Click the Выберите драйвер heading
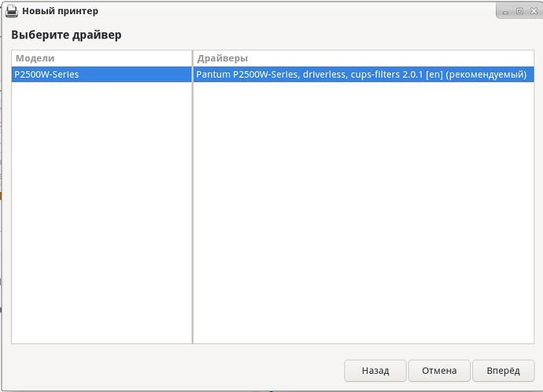The height and width of the screenshot is (392, 543). pyautogui.click(x=66, y=35)
